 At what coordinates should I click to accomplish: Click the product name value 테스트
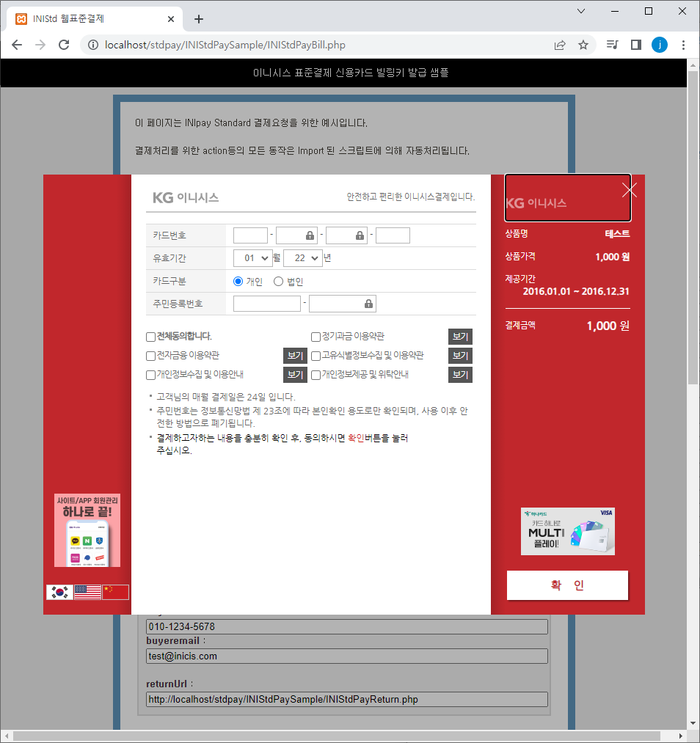617,234
